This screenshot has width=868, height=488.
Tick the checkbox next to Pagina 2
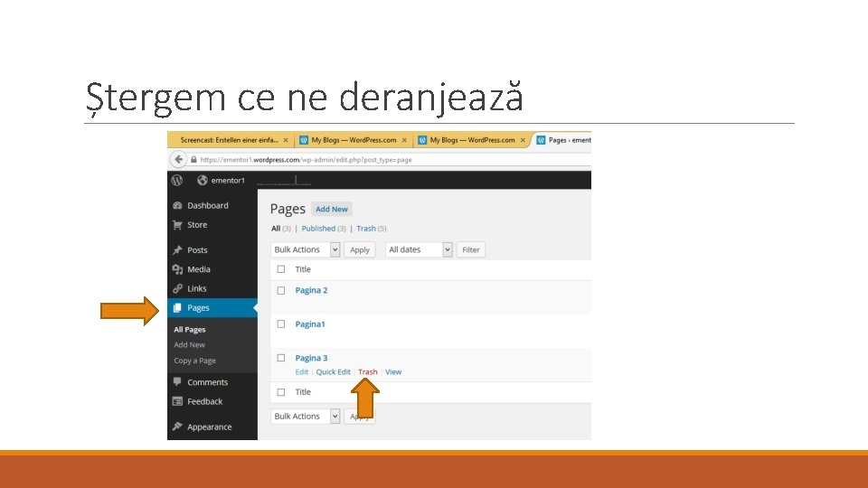pyautogui.click(x=281, y=290)
